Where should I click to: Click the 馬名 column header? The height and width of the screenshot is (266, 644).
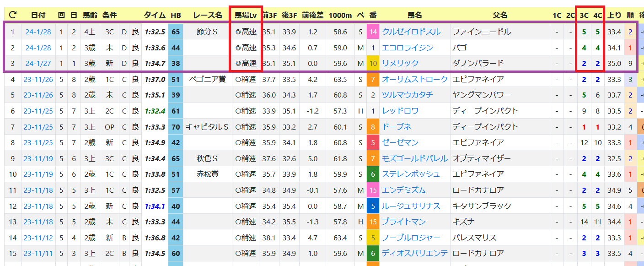pyautogui.click(x=414, y=15)
